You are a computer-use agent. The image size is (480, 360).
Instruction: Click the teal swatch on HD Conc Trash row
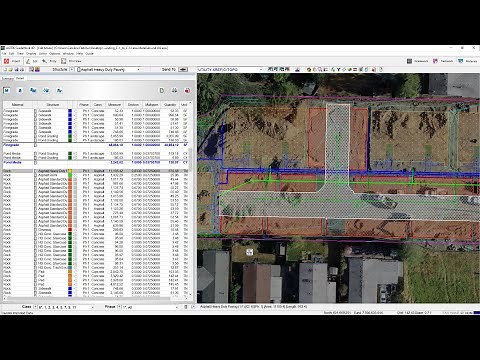coord(70,267)
